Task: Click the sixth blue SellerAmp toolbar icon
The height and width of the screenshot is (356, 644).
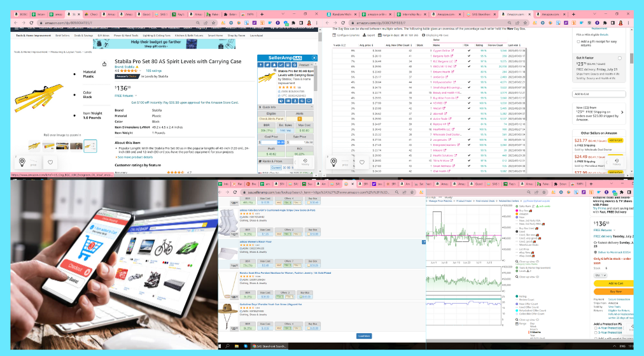Action: [295, 65]
